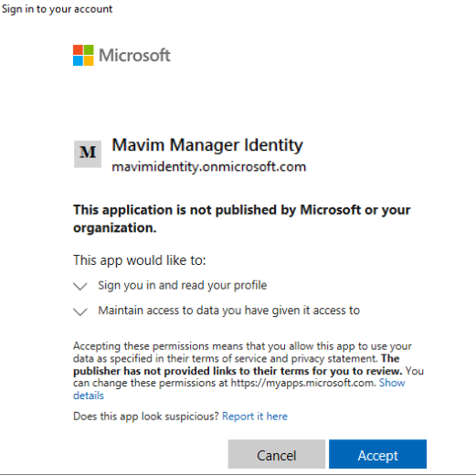Select the 'Mavim Manager Identity' app title
The height and width of the screenshot is (475, 476).
tap(207, 145)
